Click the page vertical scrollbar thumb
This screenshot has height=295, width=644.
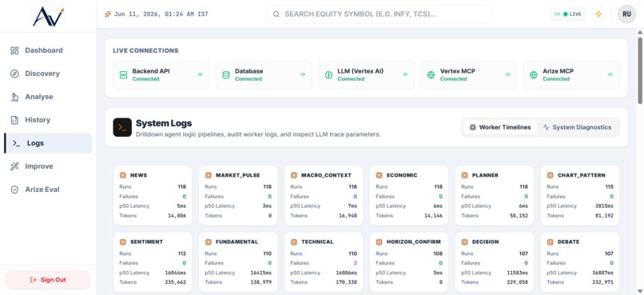tap(640, 70)
